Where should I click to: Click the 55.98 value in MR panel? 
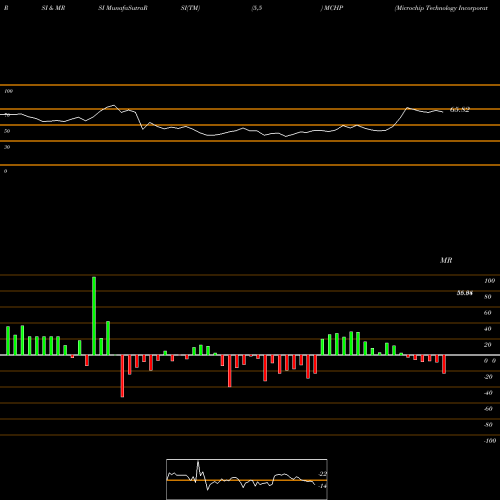pos(465,293)
